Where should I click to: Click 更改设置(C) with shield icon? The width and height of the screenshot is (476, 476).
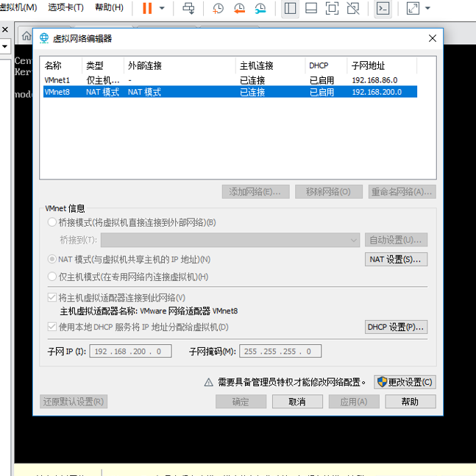(405, 382)
